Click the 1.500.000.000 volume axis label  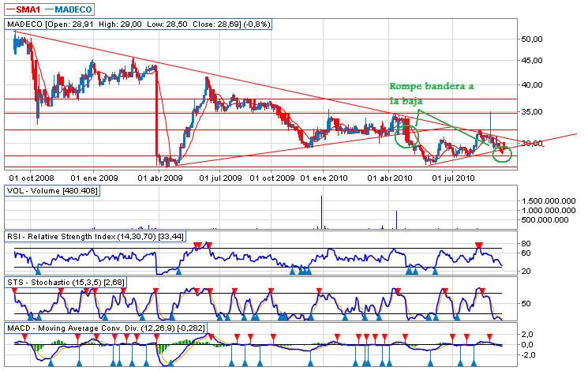[549, 201]
